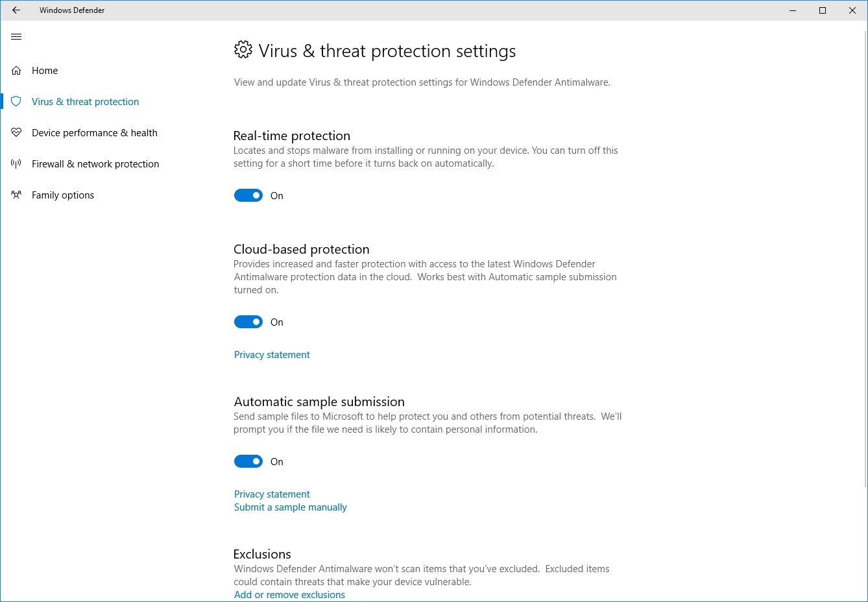Click the vertical scrollbar on right edge

point(865,259)
